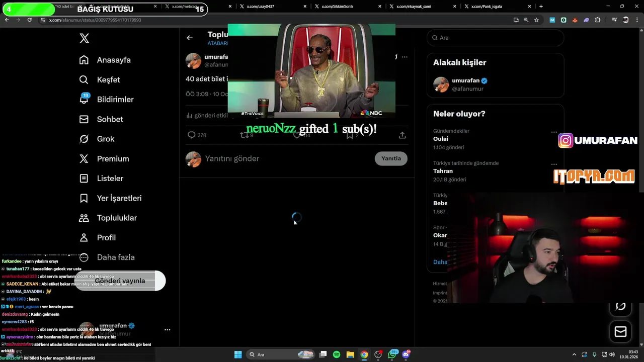The height and width of the screenshot is (362, 644).
Task: Click the X logo in sidebar
Action: pos(85,38)
